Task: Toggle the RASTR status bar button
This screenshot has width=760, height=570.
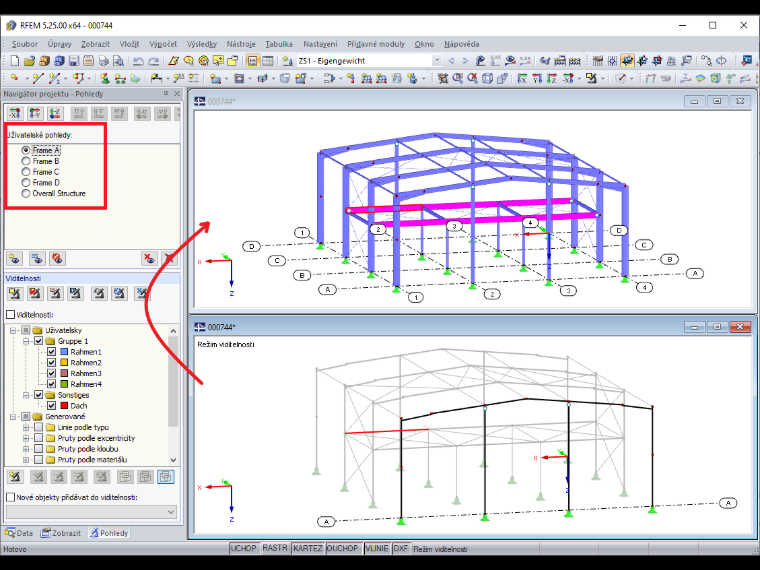Action: point(275,548)
